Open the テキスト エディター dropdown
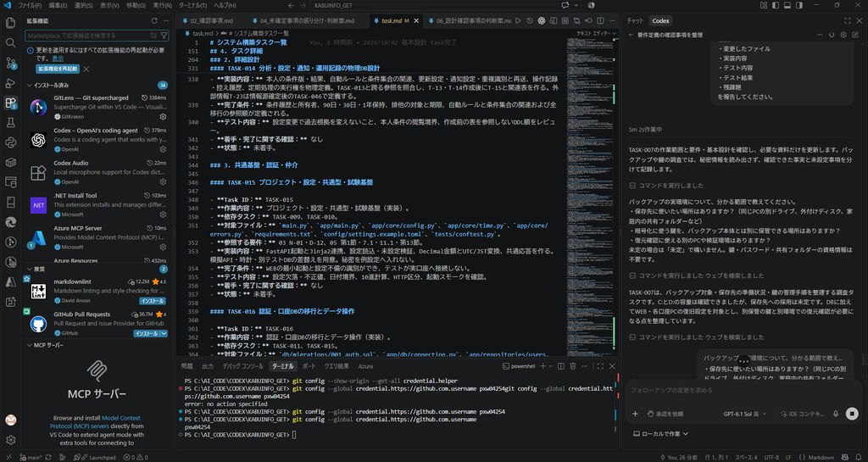The width and height of the screenshot is (868, 462). click(596, 33)
